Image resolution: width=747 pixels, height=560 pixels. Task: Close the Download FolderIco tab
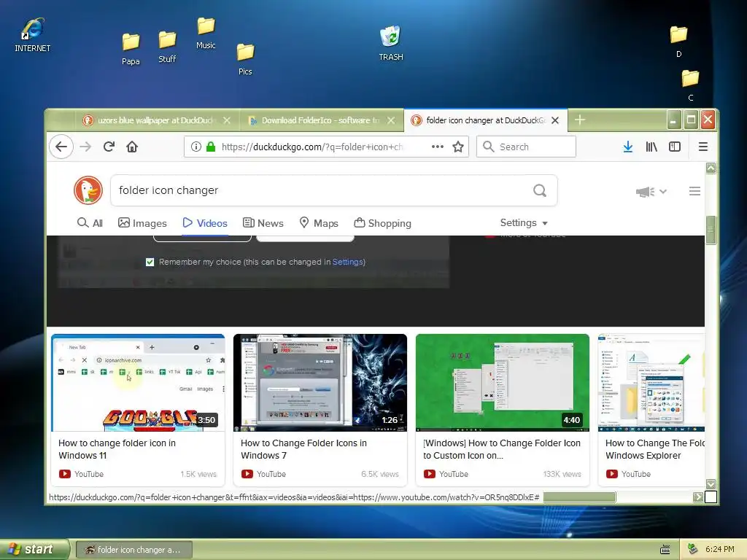pyautogui.click(x=391, y=120)
